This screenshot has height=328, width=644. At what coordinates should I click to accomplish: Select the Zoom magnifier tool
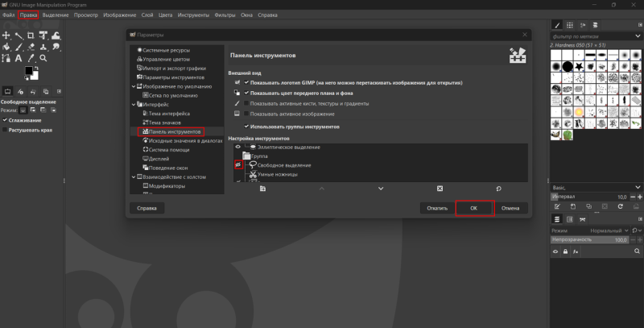pos(43,58)
